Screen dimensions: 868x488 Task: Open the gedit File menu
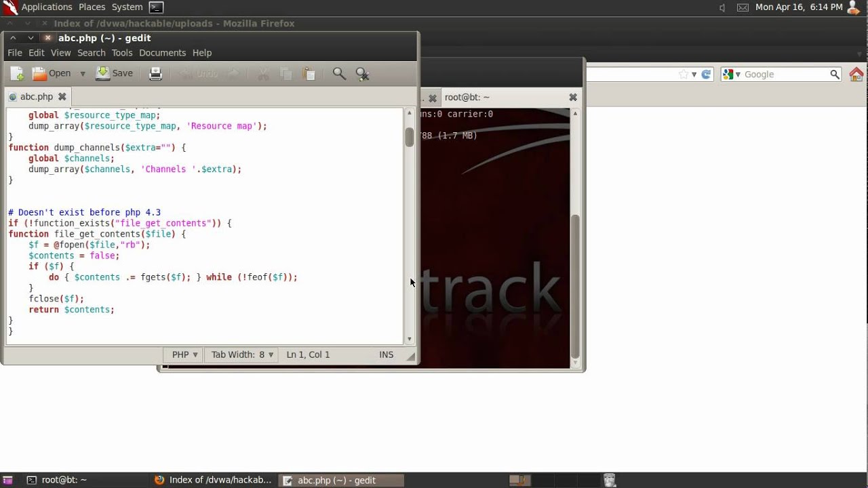(x=15, y=53)
